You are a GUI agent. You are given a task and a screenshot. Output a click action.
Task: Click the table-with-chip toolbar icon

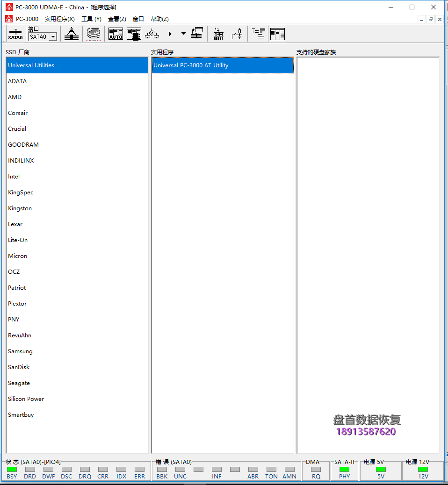134,34
